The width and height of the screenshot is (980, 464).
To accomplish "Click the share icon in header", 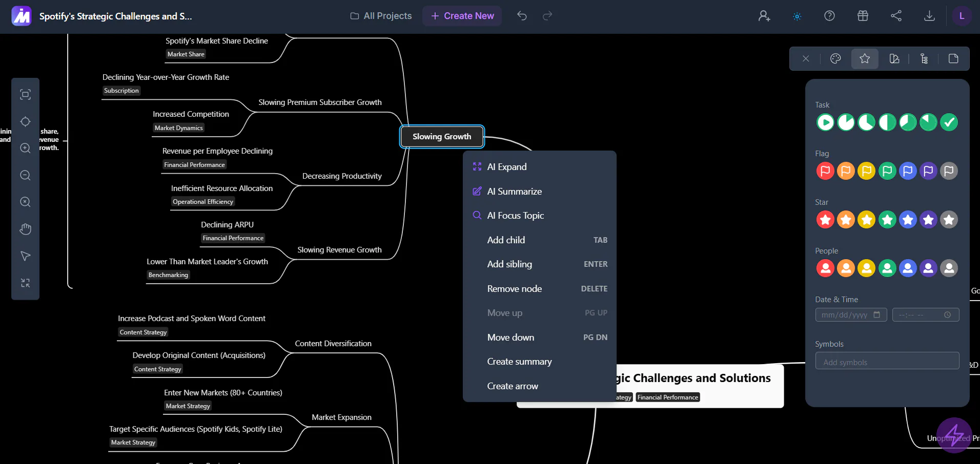I will (x=896, y=16).
